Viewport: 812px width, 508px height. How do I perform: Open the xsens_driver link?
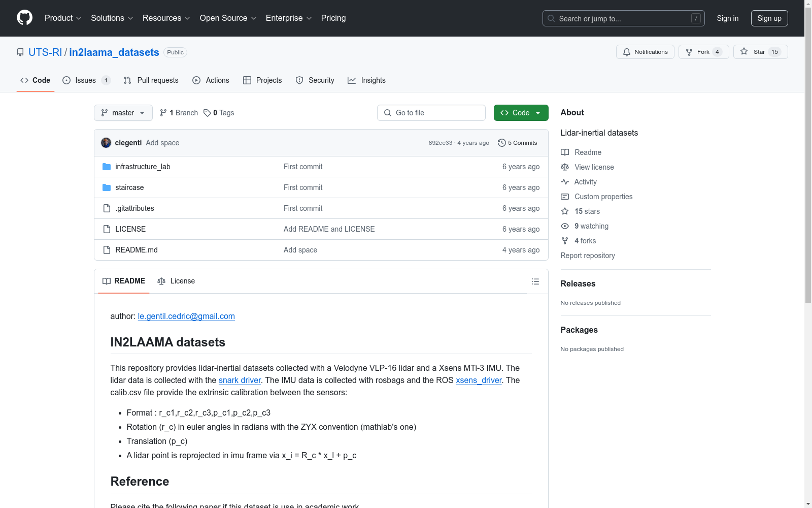(x=479, y=380)
